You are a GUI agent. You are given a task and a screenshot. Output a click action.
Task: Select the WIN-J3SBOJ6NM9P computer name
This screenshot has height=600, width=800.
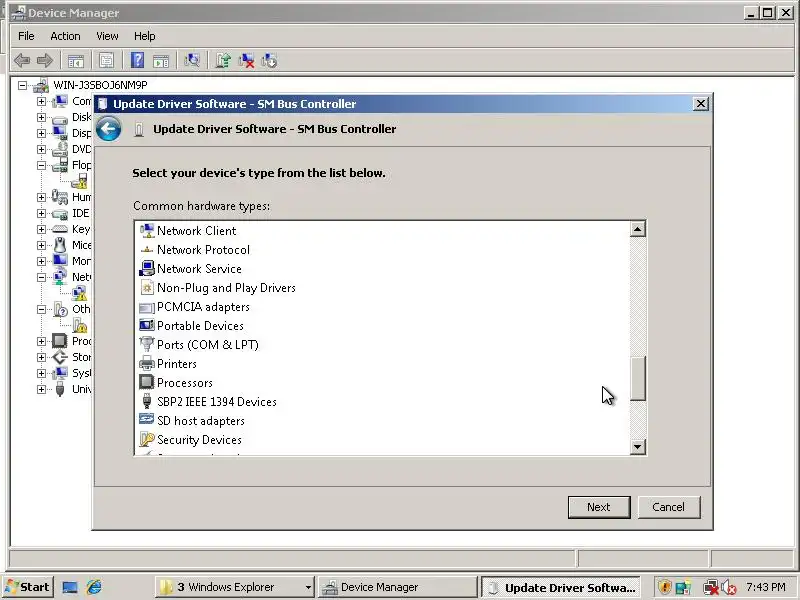[x=101, y=85]
